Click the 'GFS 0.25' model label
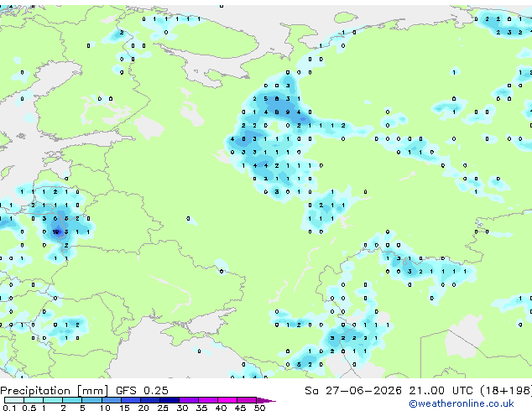532x411 pixels. [142, 391]
